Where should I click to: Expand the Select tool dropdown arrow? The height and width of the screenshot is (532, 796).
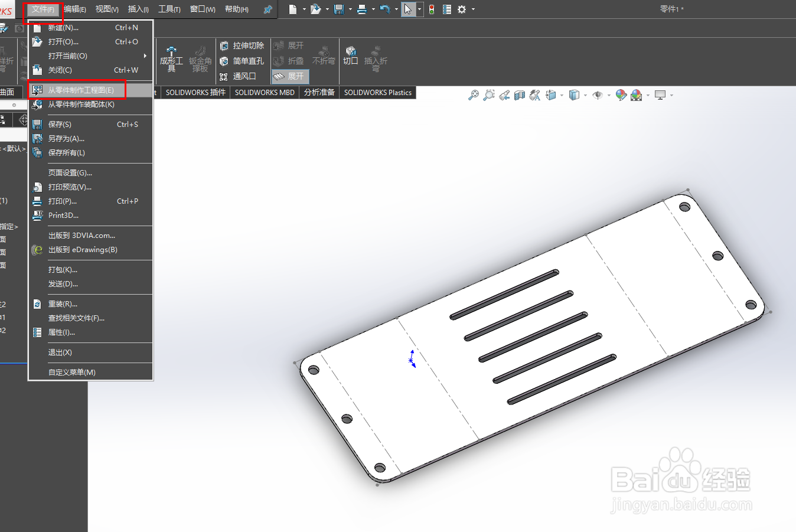(419, 9)
